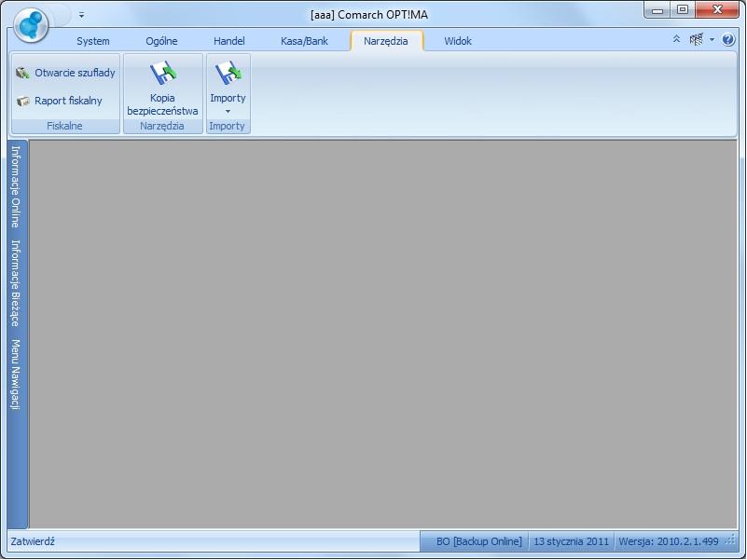Open help with the question mark icon
This screenshot has width=747, height=560.
coord(728,39)
